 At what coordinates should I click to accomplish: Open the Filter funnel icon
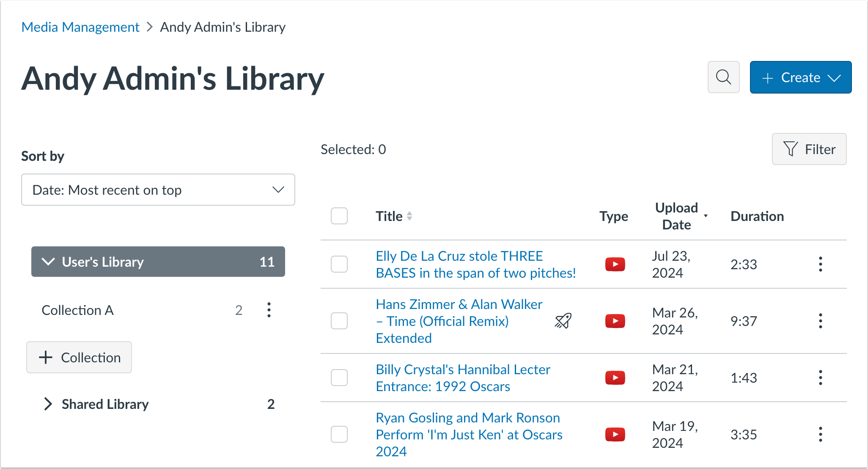[x=791, y=149]
